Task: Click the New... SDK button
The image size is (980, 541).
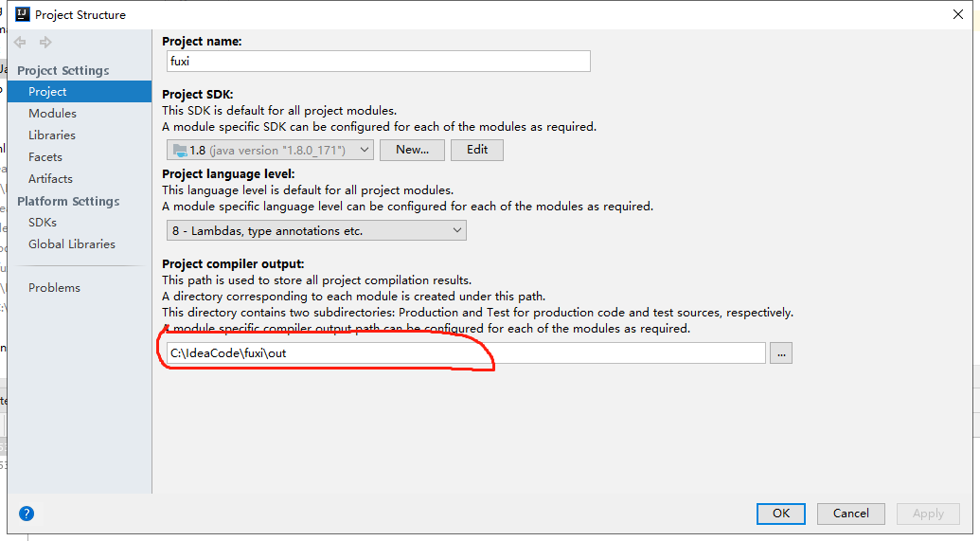Action: click(413, 150)
